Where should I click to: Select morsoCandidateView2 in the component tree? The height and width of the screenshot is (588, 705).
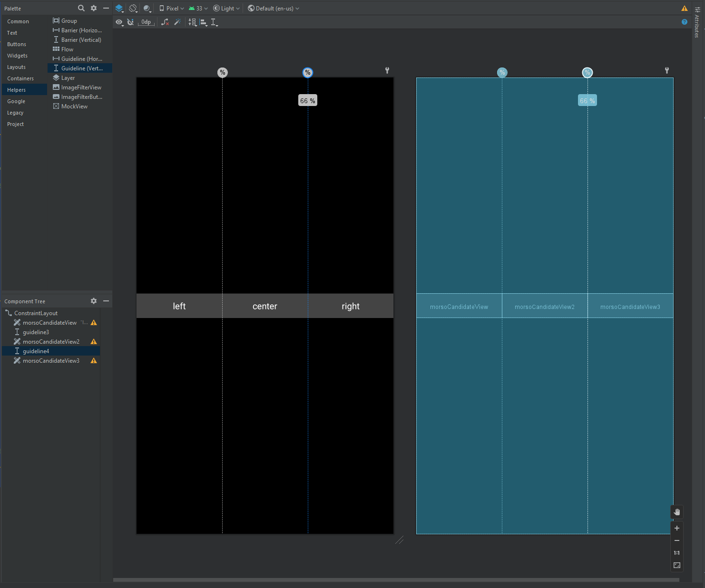(x=51, y=342)
